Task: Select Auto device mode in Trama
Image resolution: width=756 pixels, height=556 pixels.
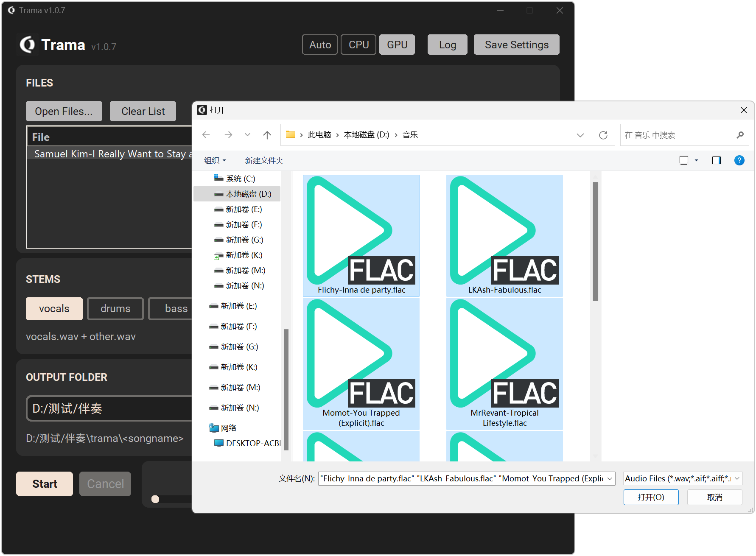Action: click(x=320, y=45)
